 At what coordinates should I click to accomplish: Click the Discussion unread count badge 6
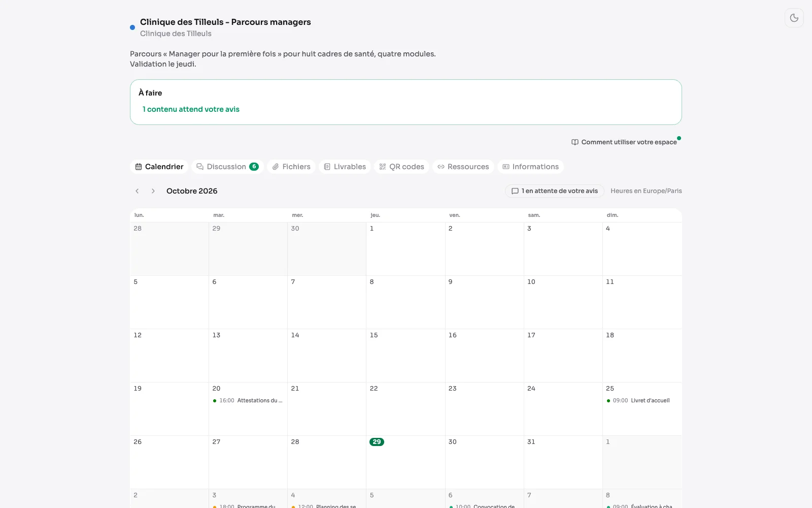[254, 167]
